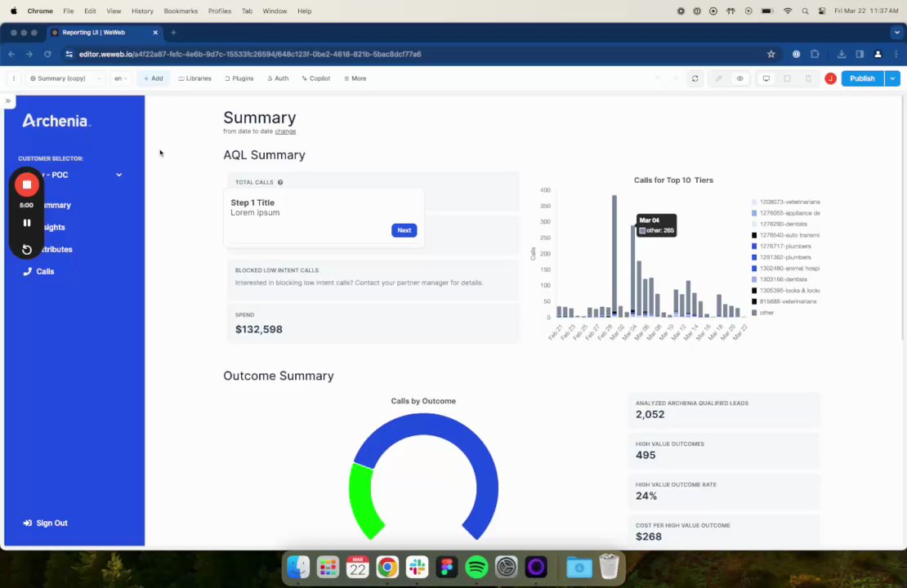This screenshot has height=588, width=907.
Task: Click Next in the Step 1 popup
Action: [x=404, y=230]
